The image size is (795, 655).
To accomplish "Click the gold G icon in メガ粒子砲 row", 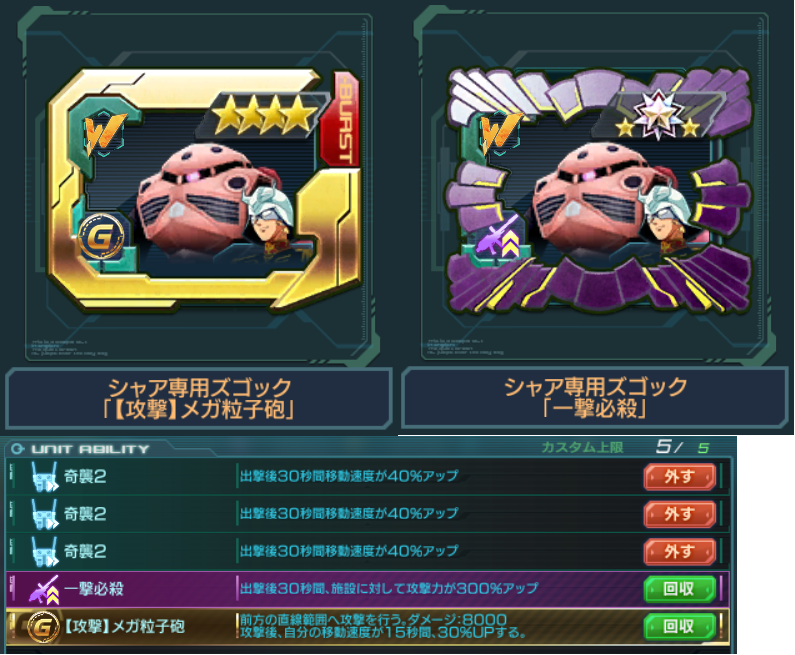I will point(42,628).
